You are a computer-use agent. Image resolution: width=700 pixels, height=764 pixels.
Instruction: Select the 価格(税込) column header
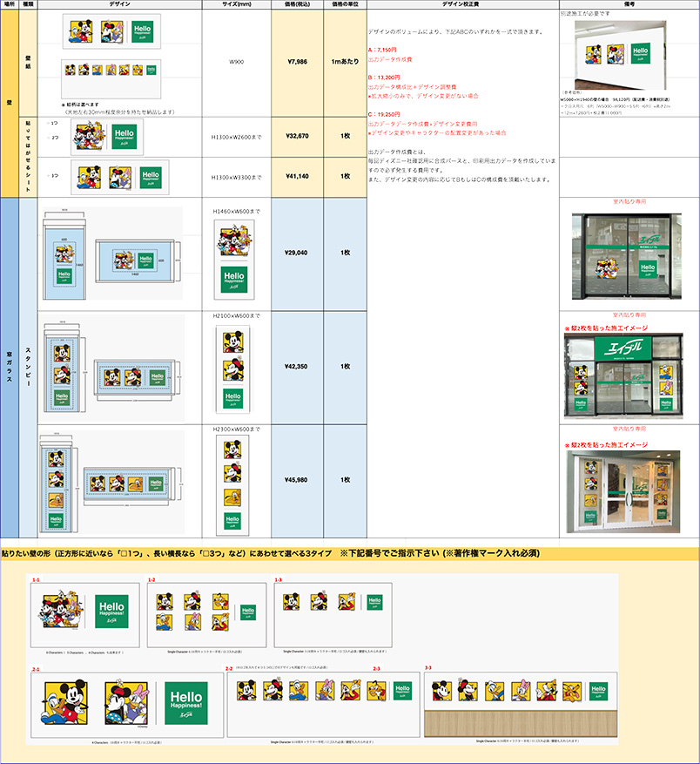pos(297,4)
